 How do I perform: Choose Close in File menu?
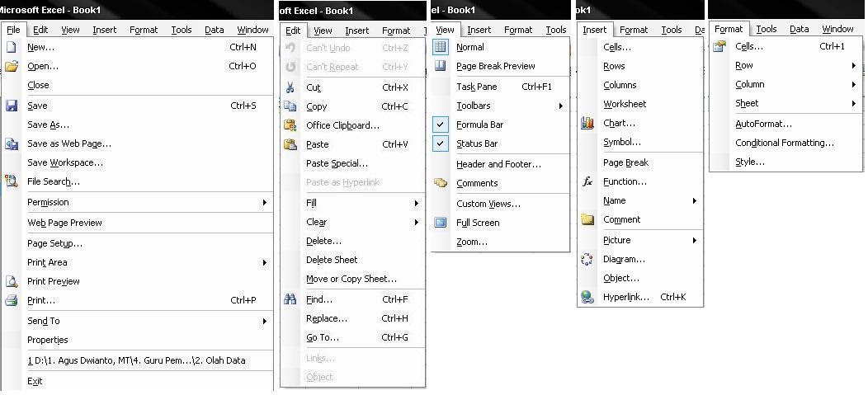pos(38,85)
